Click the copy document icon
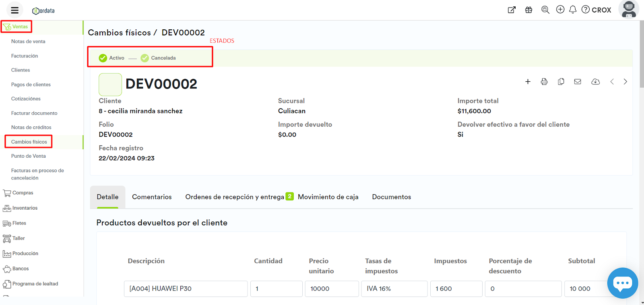 tap(561, 82)
